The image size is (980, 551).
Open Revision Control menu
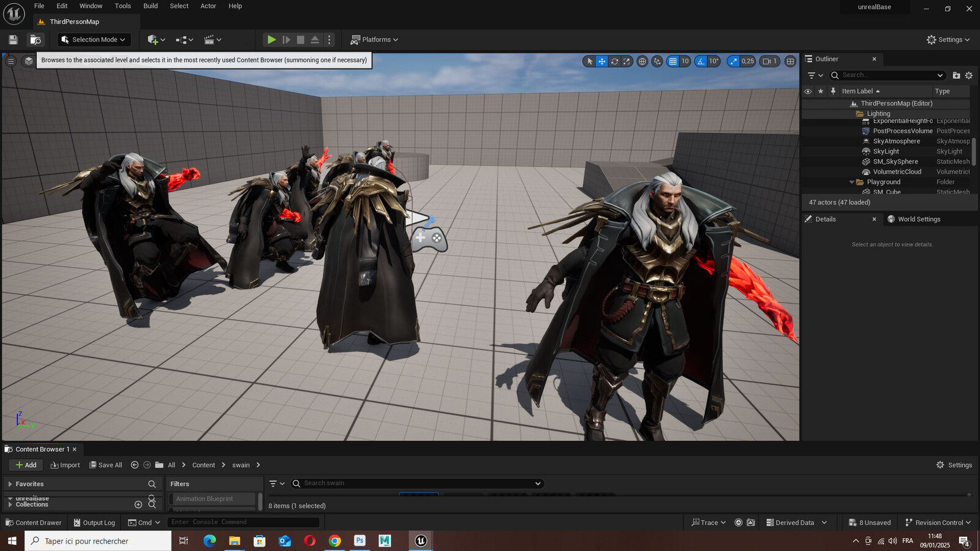938,523
